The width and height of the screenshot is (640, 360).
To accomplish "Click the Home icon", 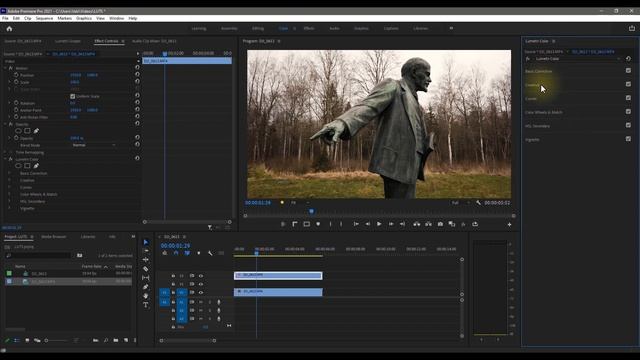I will pos(9,29).
